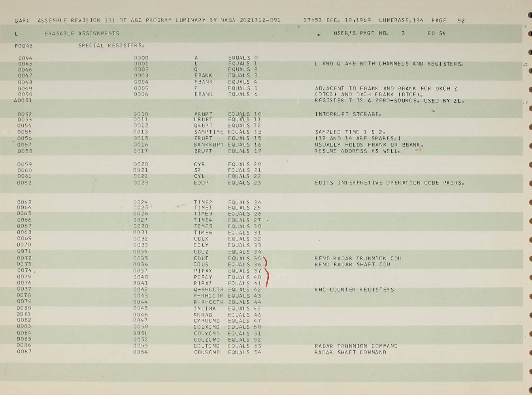Click the symbol 'PIPAX'
The width and height of the screenshot is (532, 395).
point(203,271)
